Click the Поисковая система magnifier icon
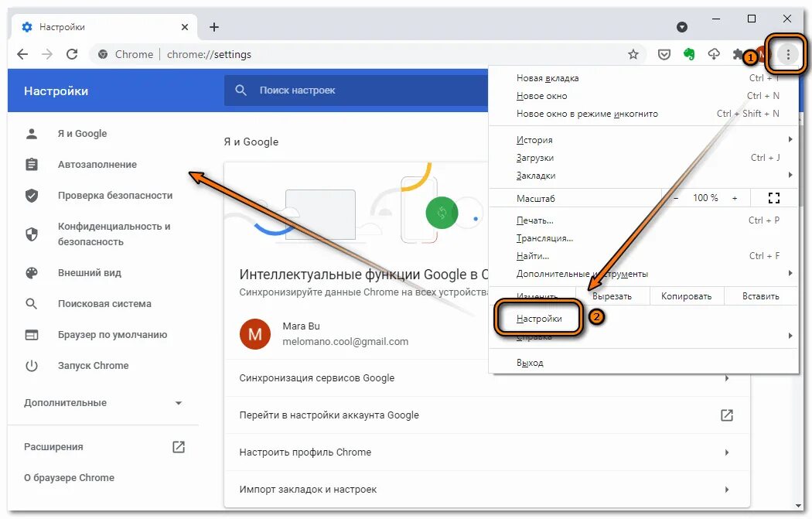The width and height of the screenshot is (812, 519). (x=32, y=304)
